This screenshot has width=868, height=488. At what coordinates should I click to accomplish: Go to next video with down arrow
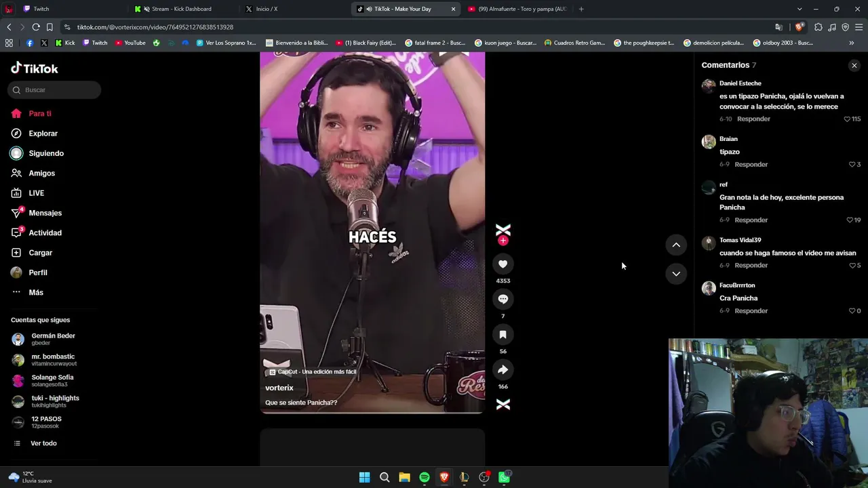tap(676, 273)
